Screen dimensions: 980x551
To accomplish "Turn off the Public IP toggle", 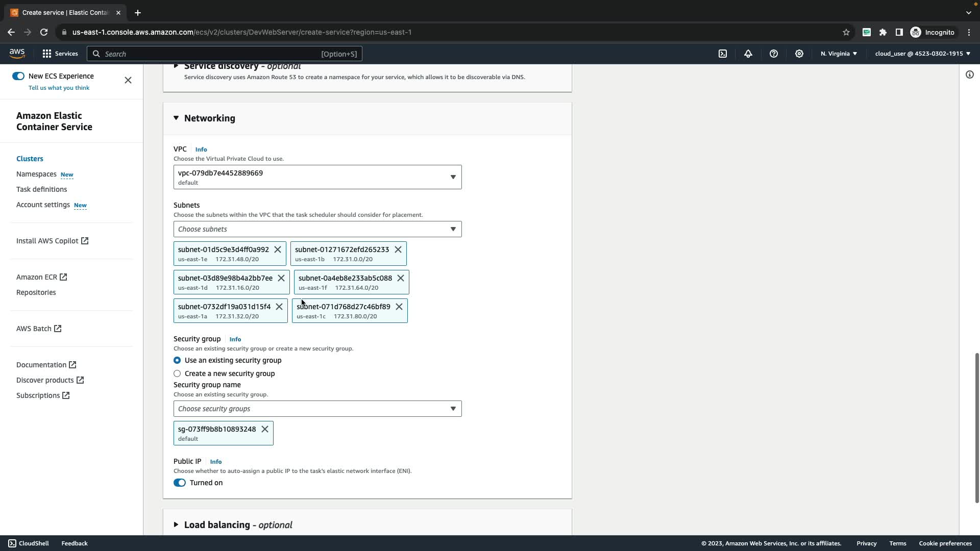I will click(180, 483).
